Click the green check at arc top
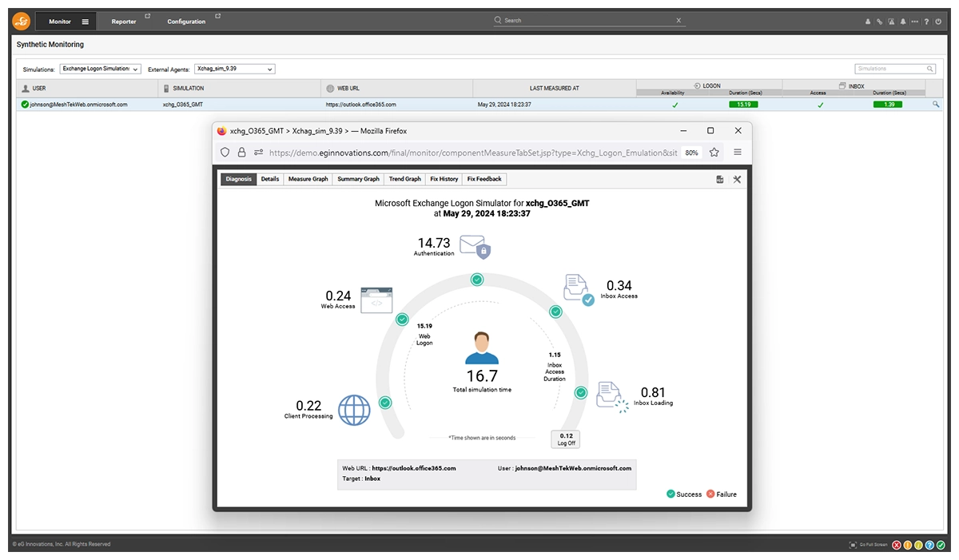Image resolution: width=959 pixels, height=560 pixels. [477, 280]
